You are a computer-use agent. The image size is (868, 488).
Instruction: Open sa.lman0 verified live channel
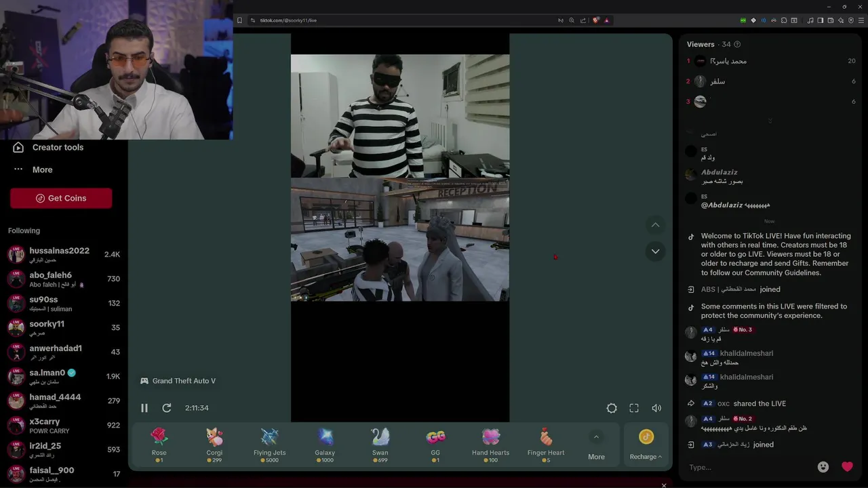64,377
